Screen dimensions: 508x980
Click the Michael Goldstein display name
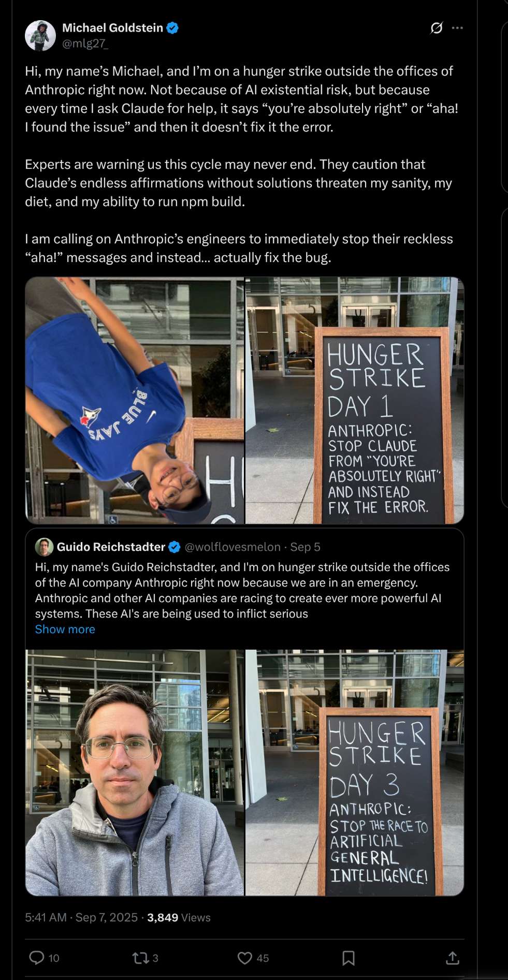click(x=112, y=28)
